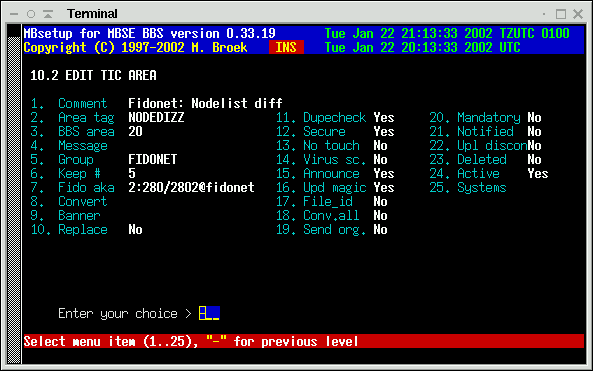Click the Conv.all value No
Screen dimensions: 593x371
[x=380, y=216]
